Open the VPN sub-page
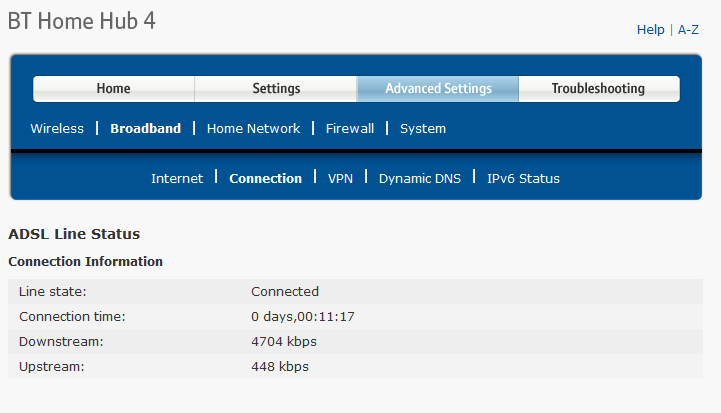The width and height of the screenshot is (721, 413). point(340,178)
